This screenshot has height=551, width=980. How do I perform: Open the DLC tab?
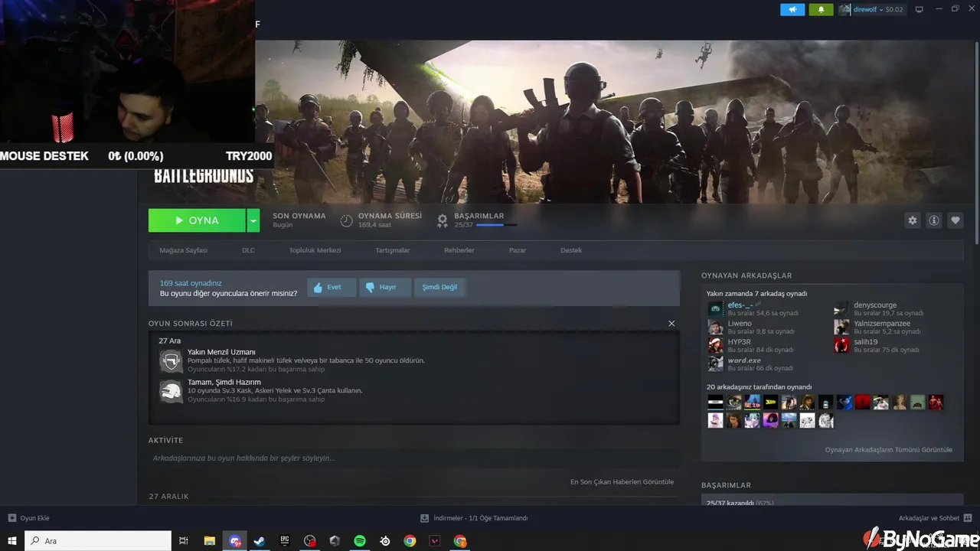pyautogui.click(x=248, y=250)
